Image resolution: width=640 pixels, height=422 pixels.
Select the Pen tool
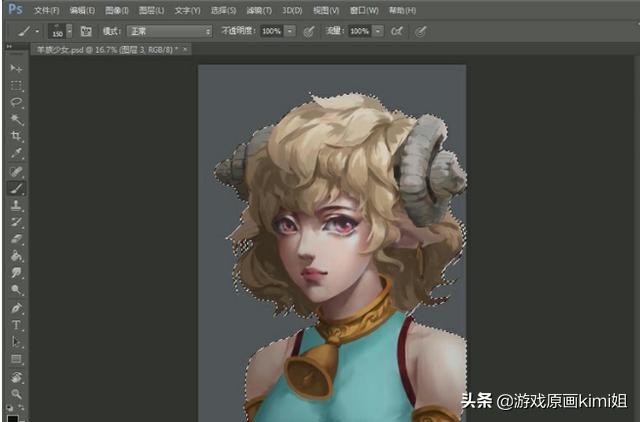[16, 308]
